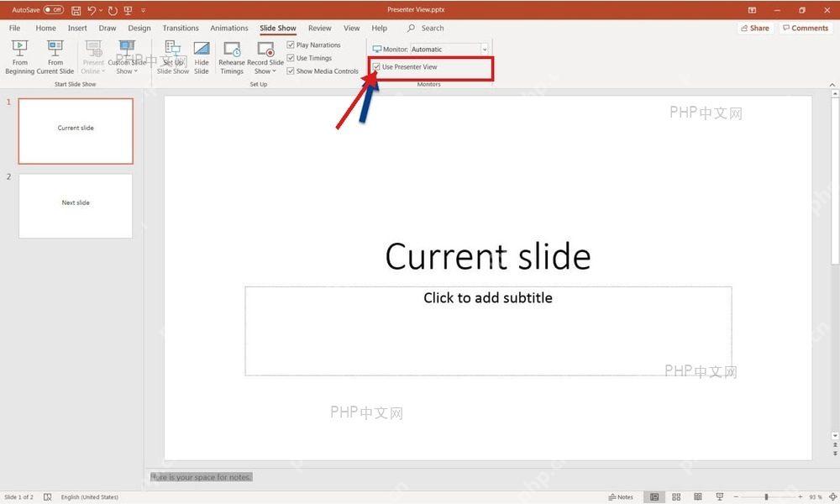This screenshot has width=840, height=504.
Task: Switch to the Animations tab
Action: pos(228,28)
